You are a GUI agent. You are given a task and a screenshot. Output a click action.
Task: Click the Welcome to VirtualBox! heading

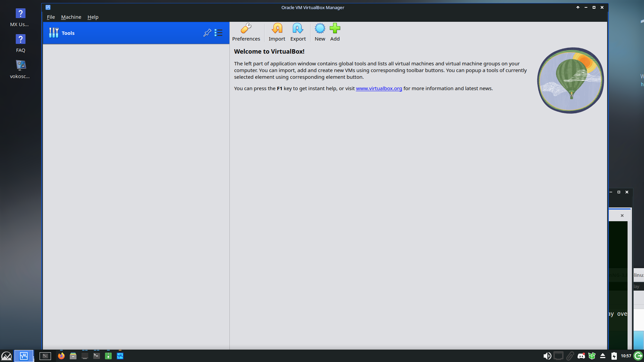tap(269, 52)
